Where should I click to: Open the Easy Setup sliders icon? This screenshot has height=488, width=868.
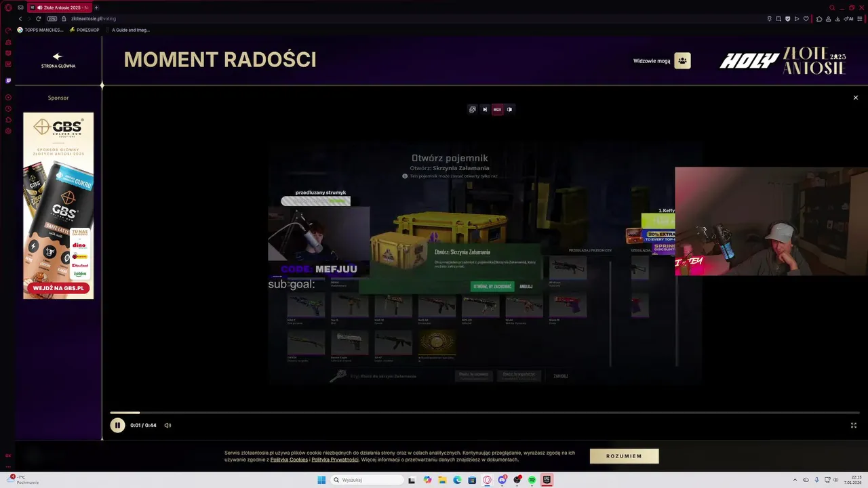pos(860,19)
